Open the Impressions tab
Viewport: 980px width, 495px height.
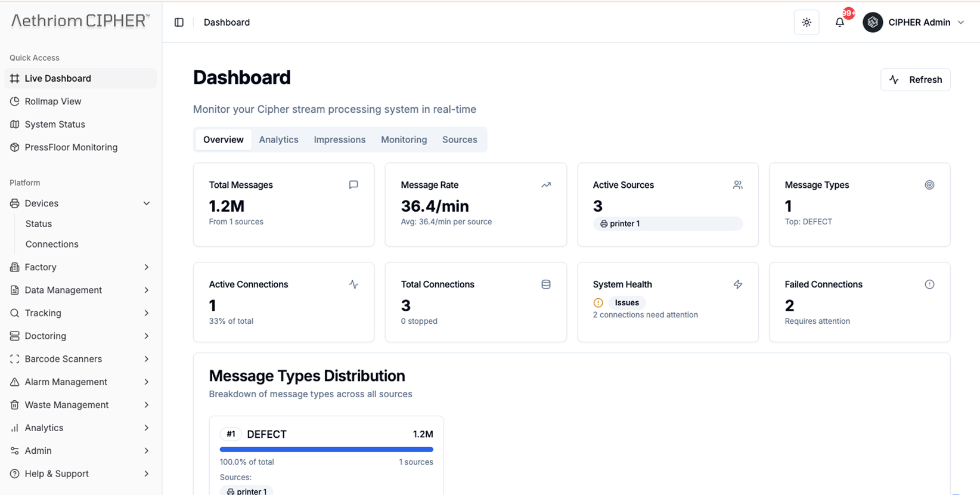(x=340, y=140)
